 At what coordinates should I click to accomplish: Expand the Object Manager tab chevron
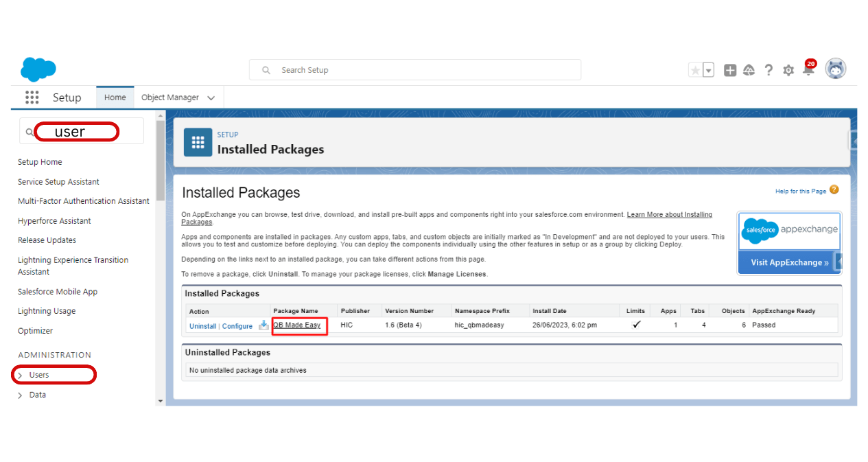[x=211, y=98]
